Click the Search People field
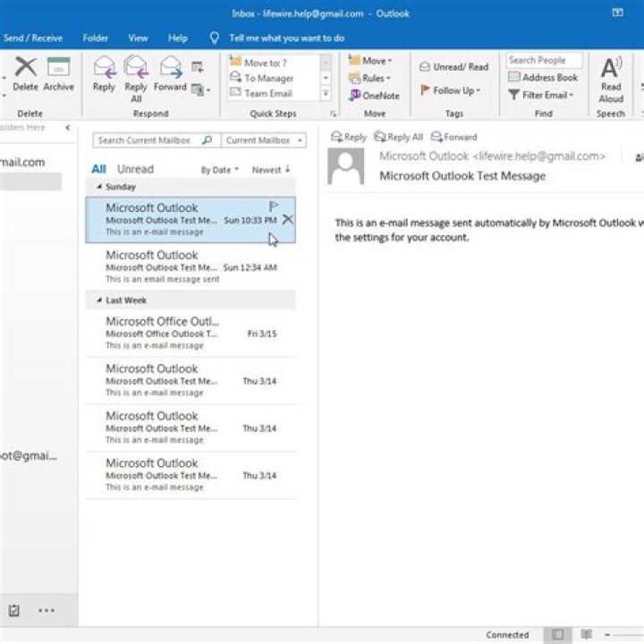Image resolution: width=644 pixels, height=644 pixels. click(x=544, y=61)
